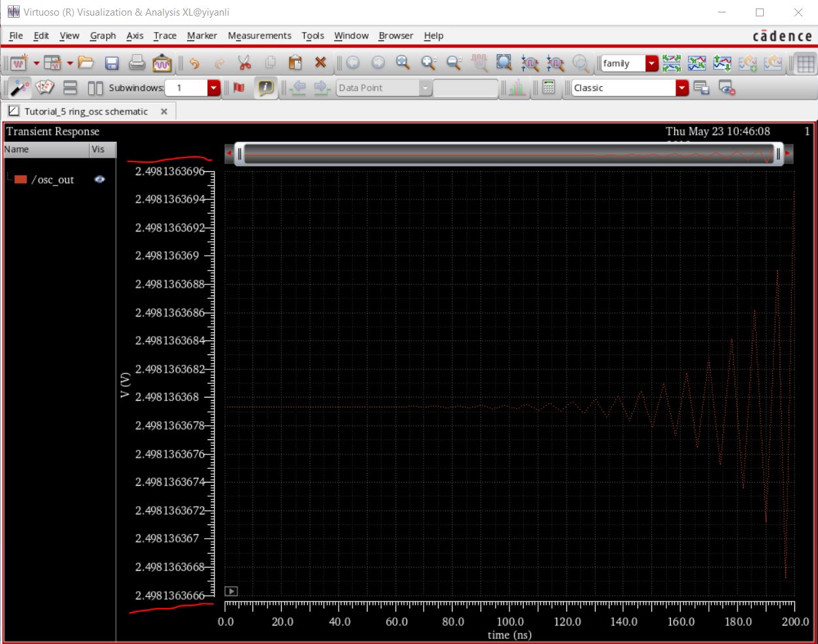Toggle the info balloon tooltip button
Screen dimensions: 818x644
pyautogui.click(x=265, y=88)
